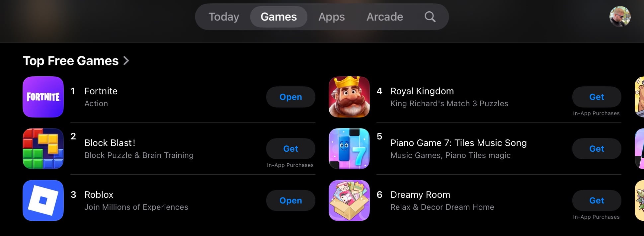Select the Dreamy Room box icon
644x236 pixels.
pyautogui.click(x=349, y=200)
